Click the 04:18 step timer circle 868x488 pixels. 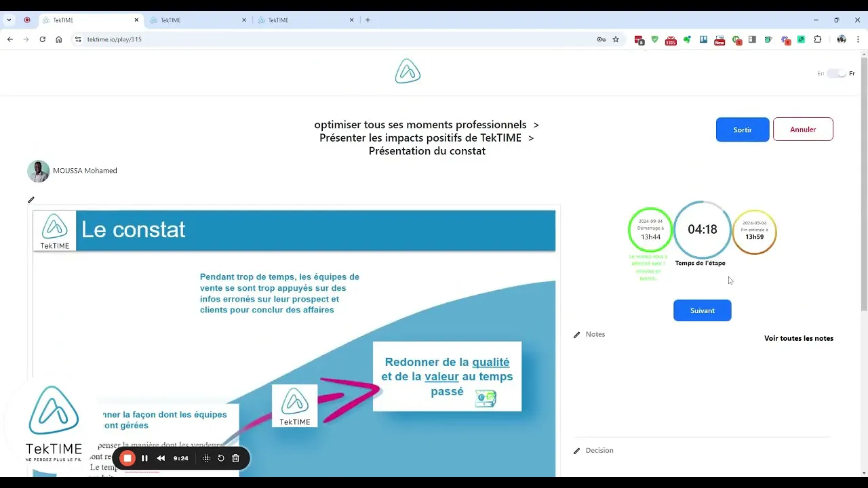pos(703,230)
